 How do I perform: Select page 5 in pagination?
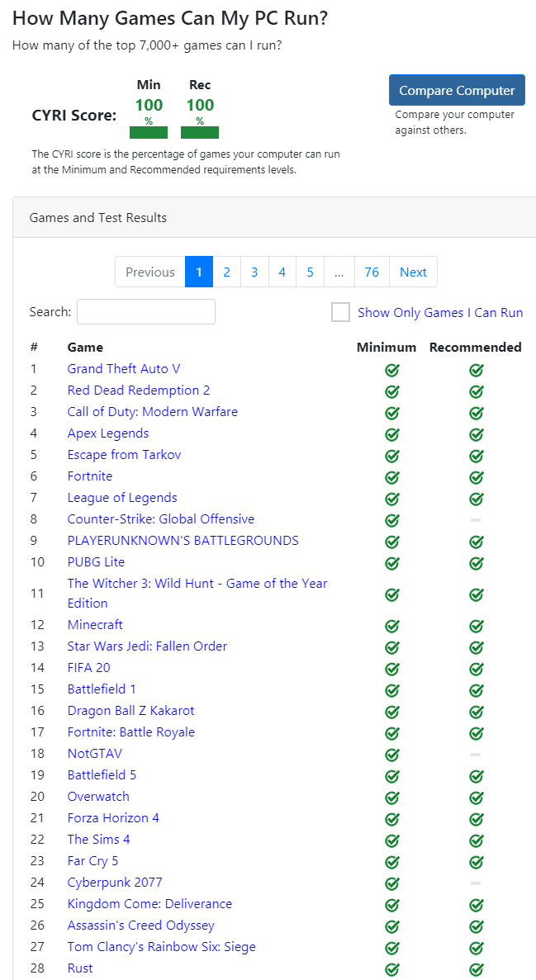(x=311, y=272)
